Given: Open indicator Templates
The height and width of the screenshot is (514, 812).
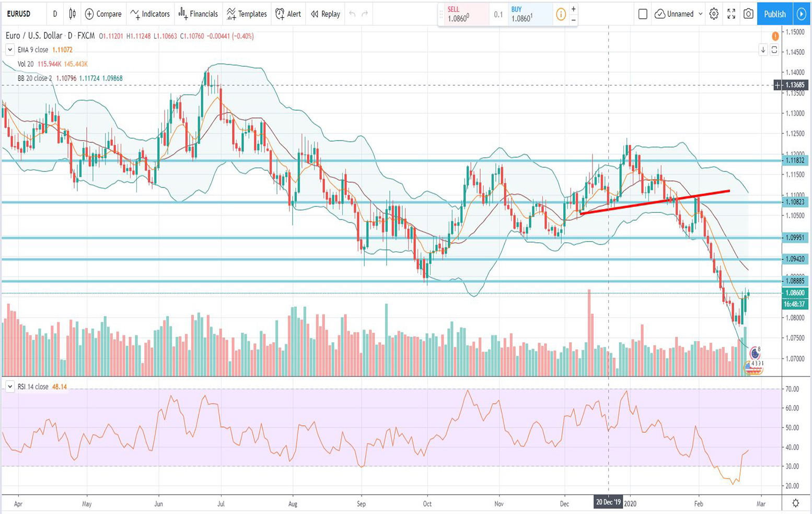Looking at the screenshot, I should (x=247, y=14).
